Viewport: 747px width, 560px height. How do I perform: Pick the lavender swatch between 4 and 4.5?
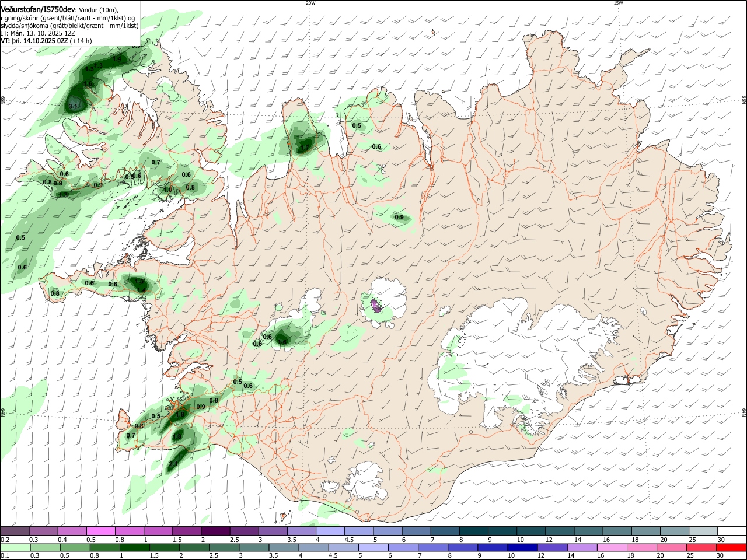coord(330,531)
